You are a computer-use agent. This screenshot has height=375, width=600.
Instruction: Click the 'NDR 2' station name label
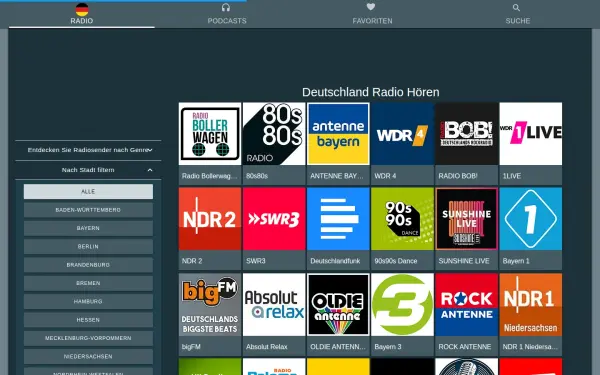192,261
